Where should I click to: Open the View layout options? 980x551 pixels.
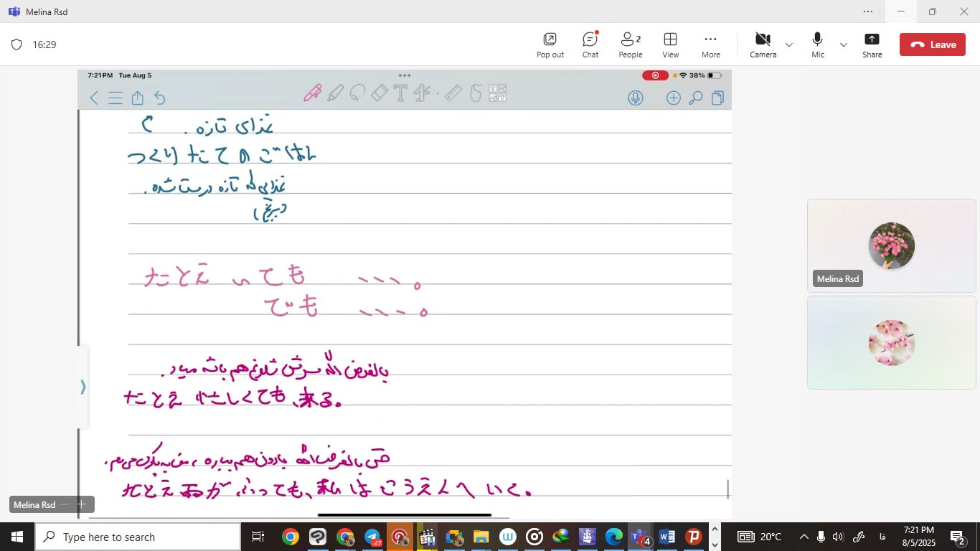pos(670,44)
